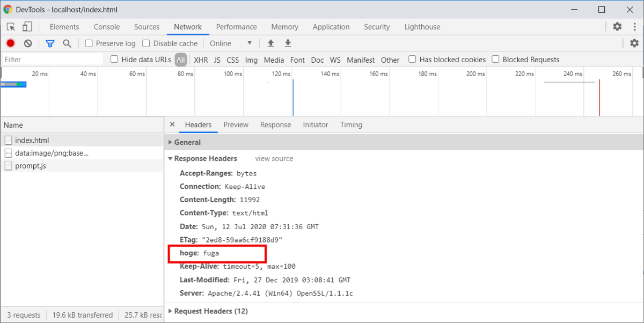Switch to the Preview detail tab
The image size is (644, 323).
pyautogui.click(x=236, y=124)
